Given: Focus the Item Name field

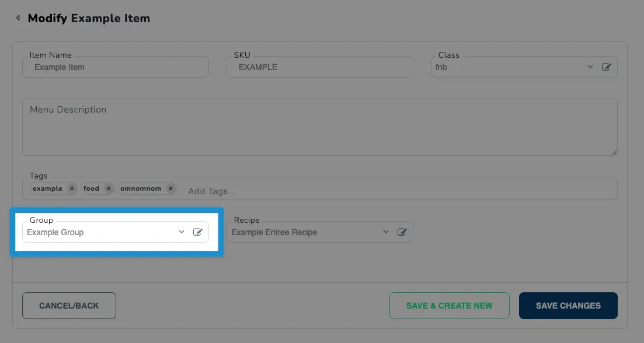Looking at the screenshot, I should point(116,67).
